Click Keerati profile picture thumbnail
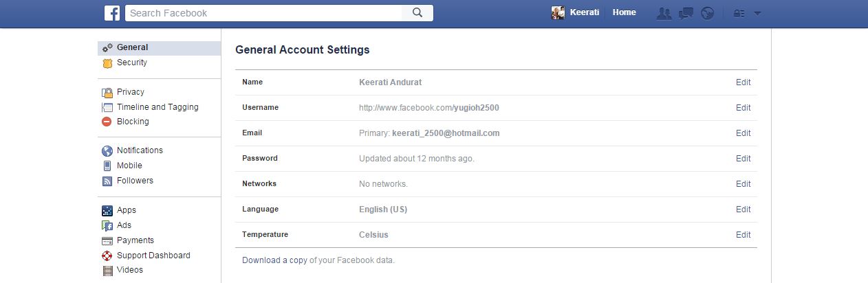 click(558, 13)
